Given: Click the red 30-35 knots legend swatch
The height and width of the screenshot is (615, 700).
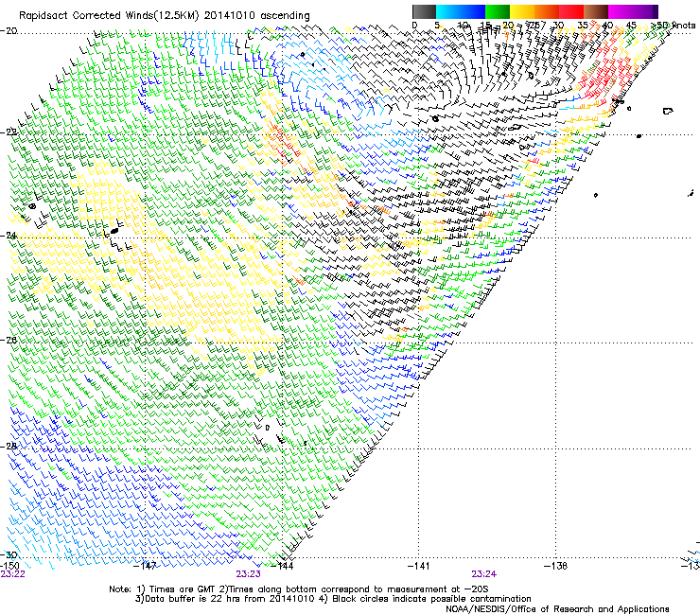Looking at the screenshot, I should point(571,11).
